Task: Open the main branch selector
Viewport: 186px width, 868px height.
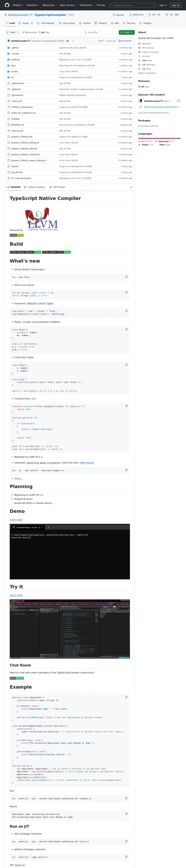Action: click(x=13, y=32)
